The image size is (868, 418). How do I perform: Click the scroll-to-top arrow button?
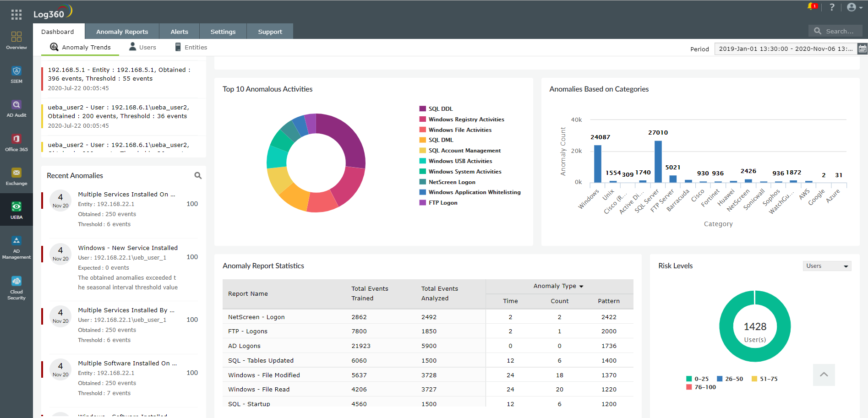pyautogui.click(x=824, y=375)
